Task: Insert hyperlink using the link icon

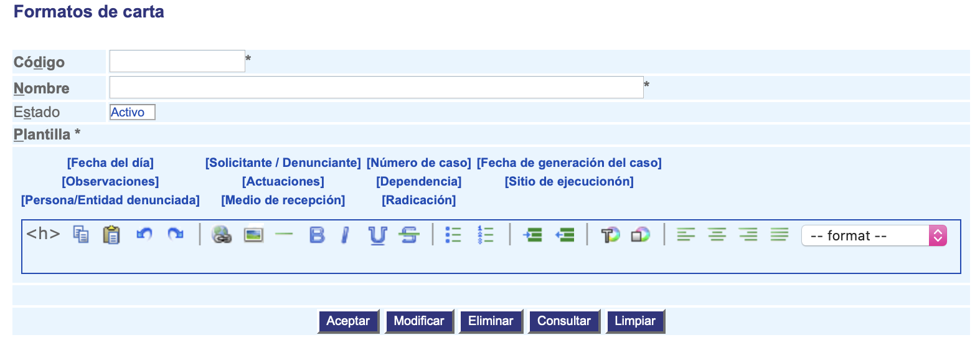Action: click(x=222, y=235)
